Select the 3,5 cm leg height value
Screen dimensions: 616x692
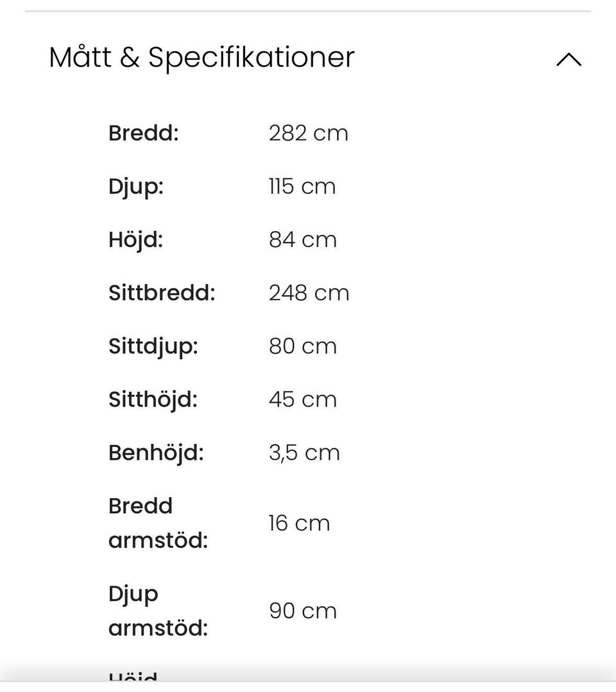click(305, 453)
